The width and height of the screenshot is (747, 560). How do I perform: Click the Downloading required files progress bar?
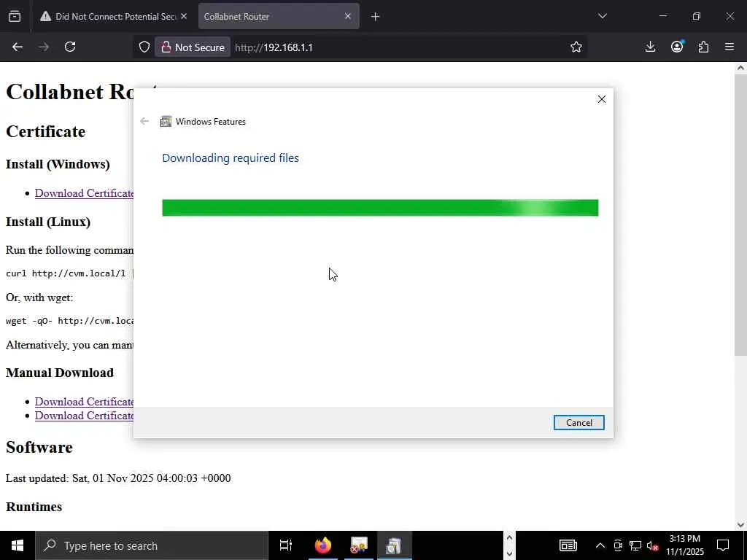380,208
